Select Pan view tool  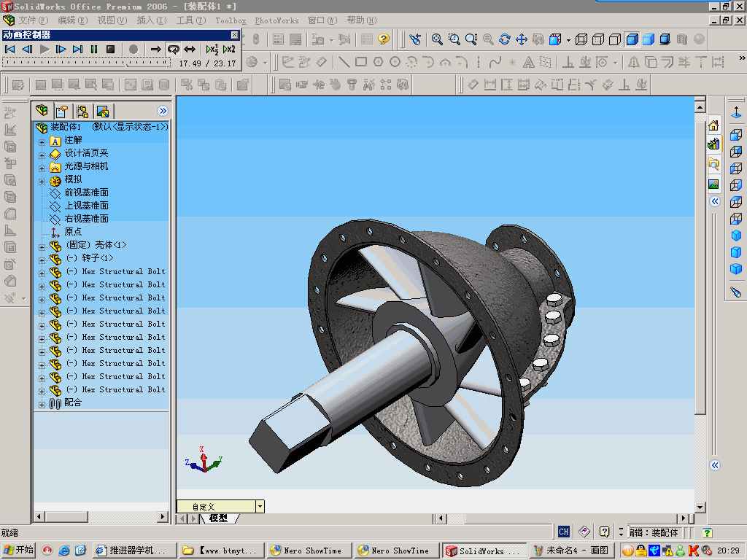tap(521, 39)
